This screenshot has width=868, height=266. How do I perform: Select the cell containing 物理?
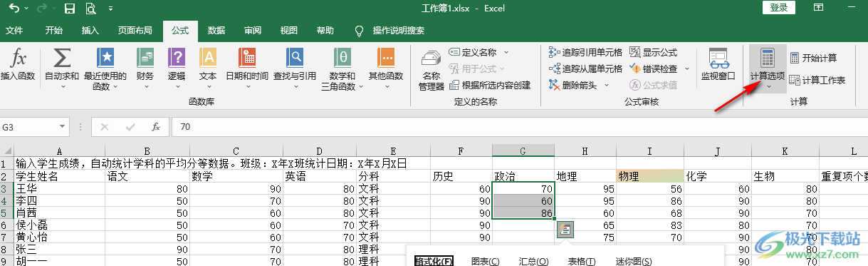tap(649, 176)
